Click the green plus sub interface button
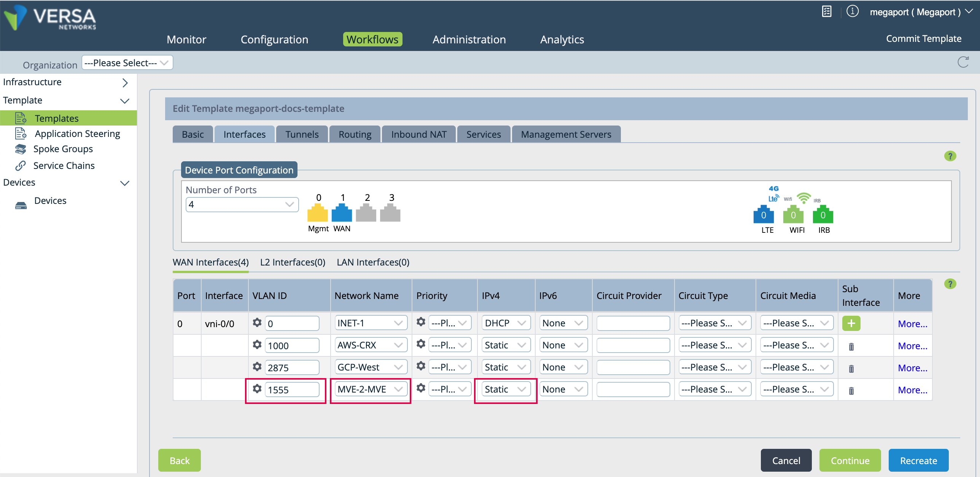The height and width of the screenshot is (477, 980). tap(851, 323)
